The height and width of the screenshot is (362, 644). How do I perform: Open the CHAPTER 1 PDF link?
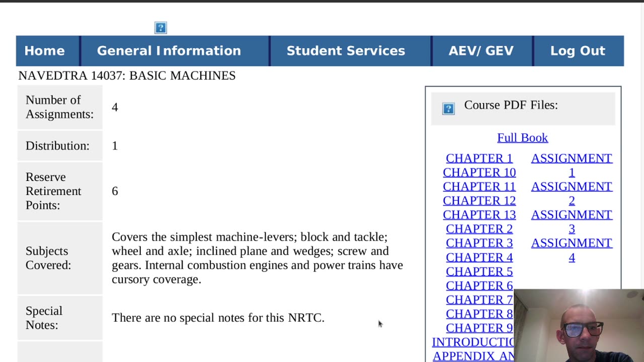pos(479,158)
